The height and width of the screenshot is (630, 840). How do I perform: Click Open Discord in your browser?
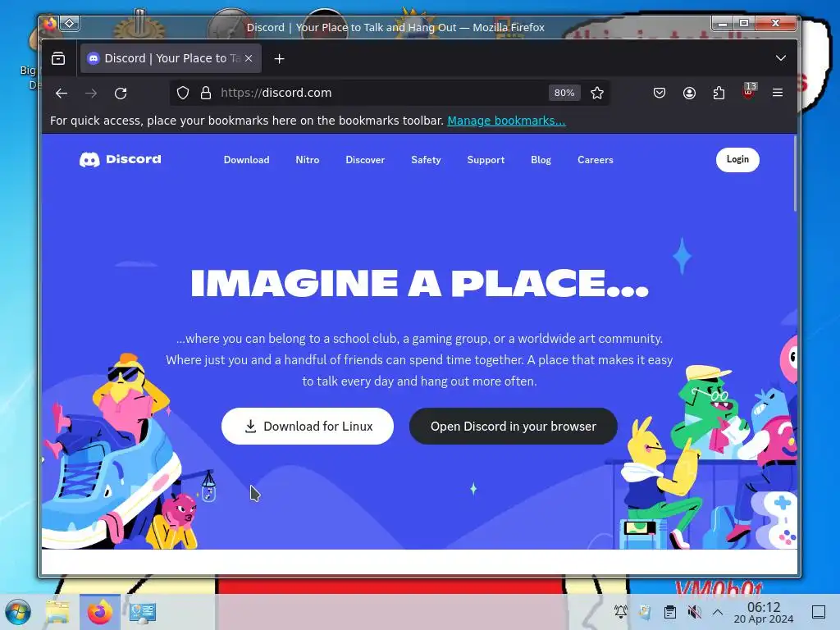tap(514, 426)
